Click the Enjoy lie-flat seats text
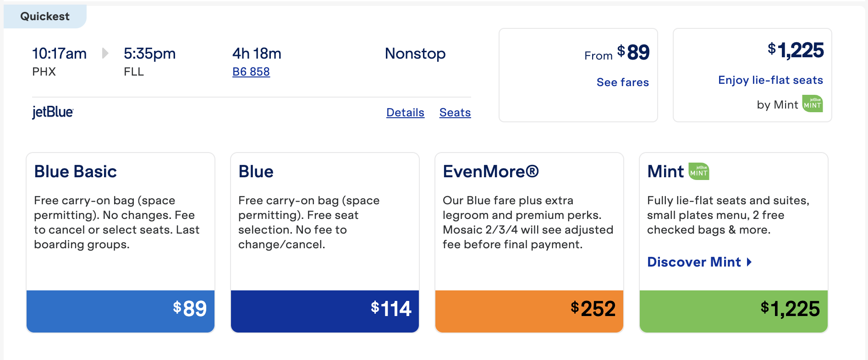The image size is (868, 360). point(770,80)
